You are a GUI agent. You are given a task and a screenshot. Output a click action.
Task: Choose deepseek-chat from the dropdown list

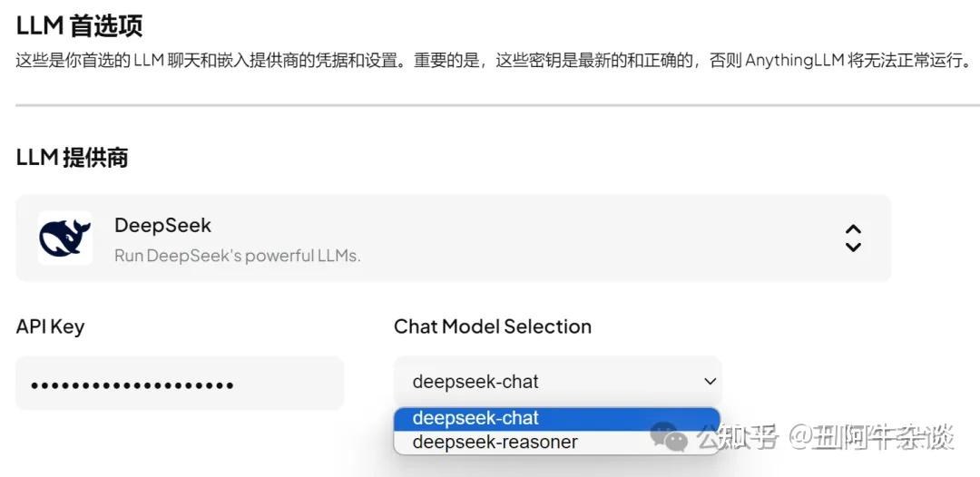[x=556, y=418]
